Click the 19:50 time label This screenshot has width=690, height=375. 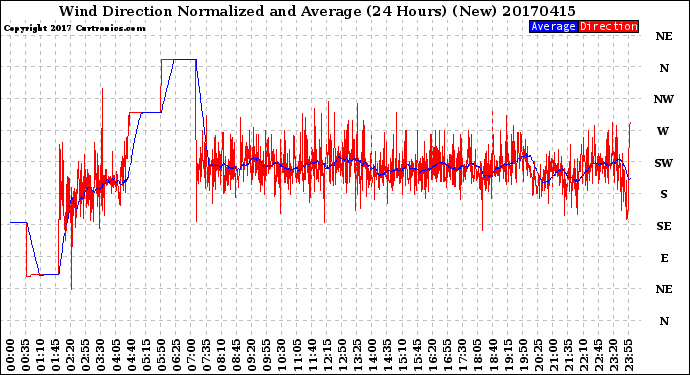click(522, 355)
